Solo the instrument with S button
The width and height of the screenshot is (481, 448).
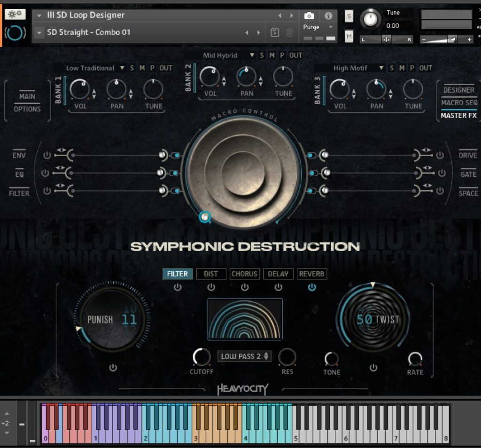(x=349, y=16)
